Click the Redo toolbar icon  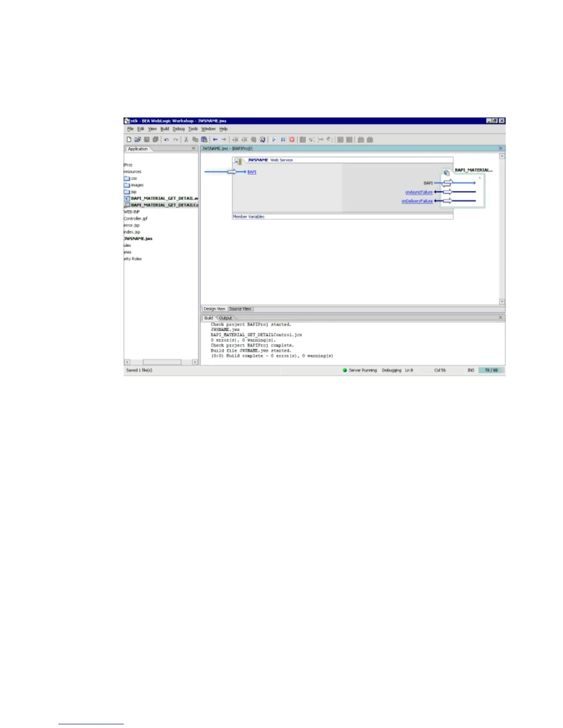coord(175,139)
